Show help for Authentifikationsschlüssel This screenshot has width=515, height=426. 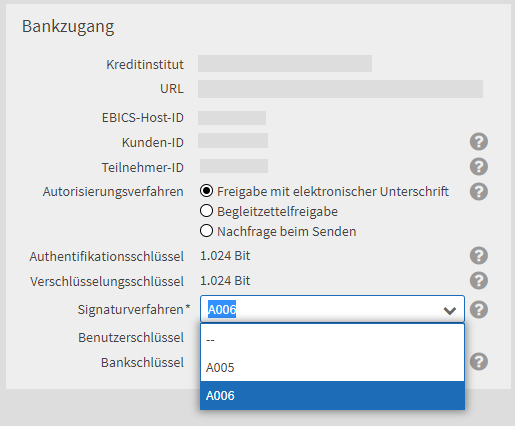[x=479, y=256]
